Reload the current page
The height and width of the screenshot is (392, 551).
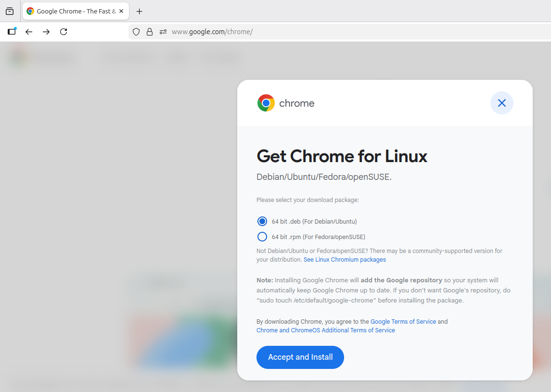point(64,32)
